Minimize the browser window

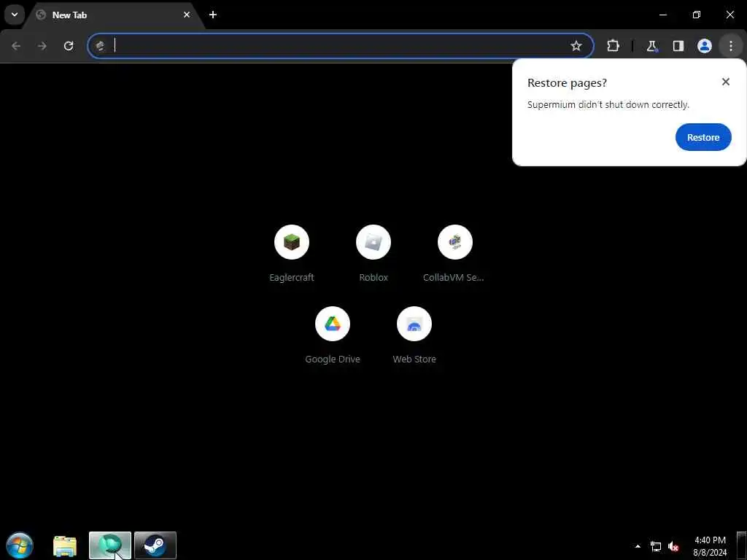pos(663,15)
